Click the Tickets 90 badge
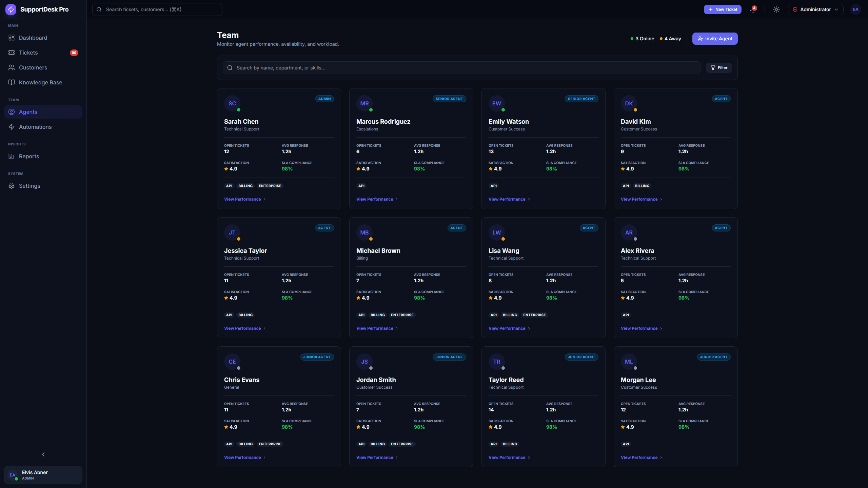 click(x=74, y=53)
